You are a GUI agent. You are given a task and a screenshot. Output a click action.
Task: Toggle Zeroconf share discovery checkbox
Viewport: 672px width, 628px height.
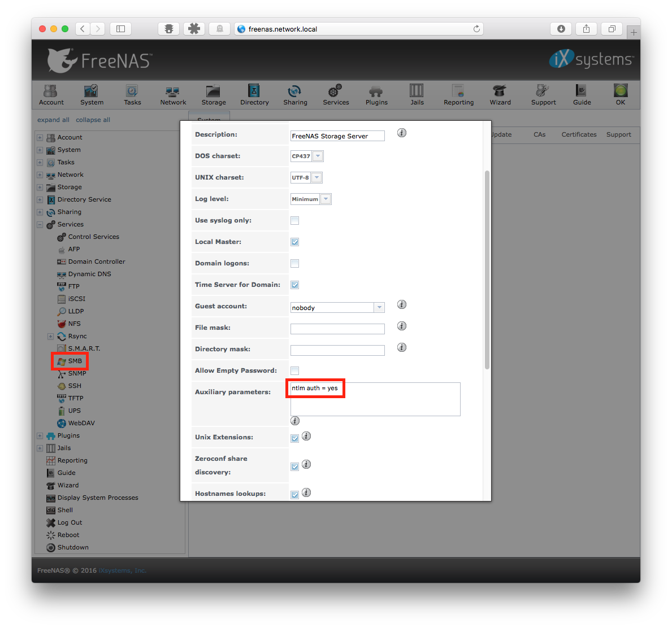(295, 466)
